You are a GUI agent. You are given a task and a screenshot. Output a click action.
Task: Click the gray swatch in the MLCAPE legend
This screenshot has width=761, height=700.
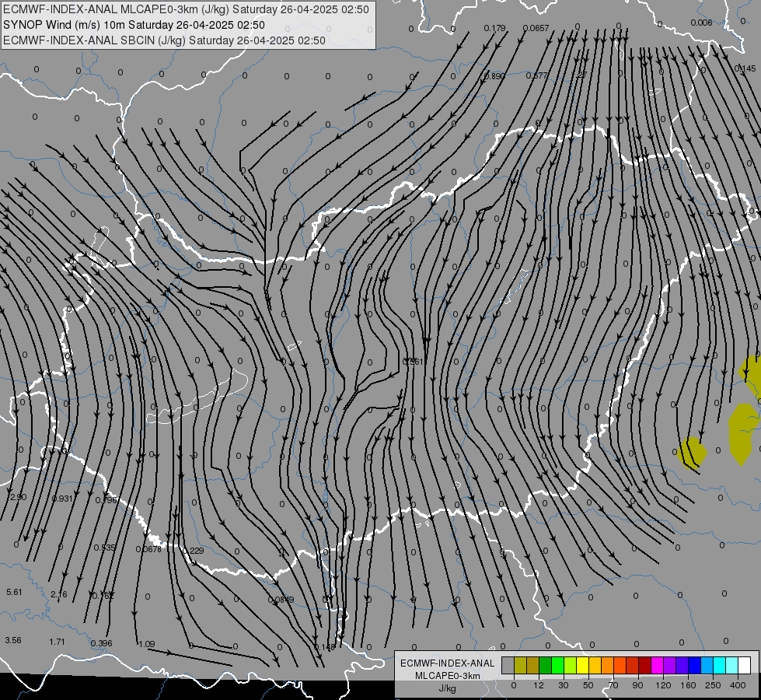click(x=508, y=665)
